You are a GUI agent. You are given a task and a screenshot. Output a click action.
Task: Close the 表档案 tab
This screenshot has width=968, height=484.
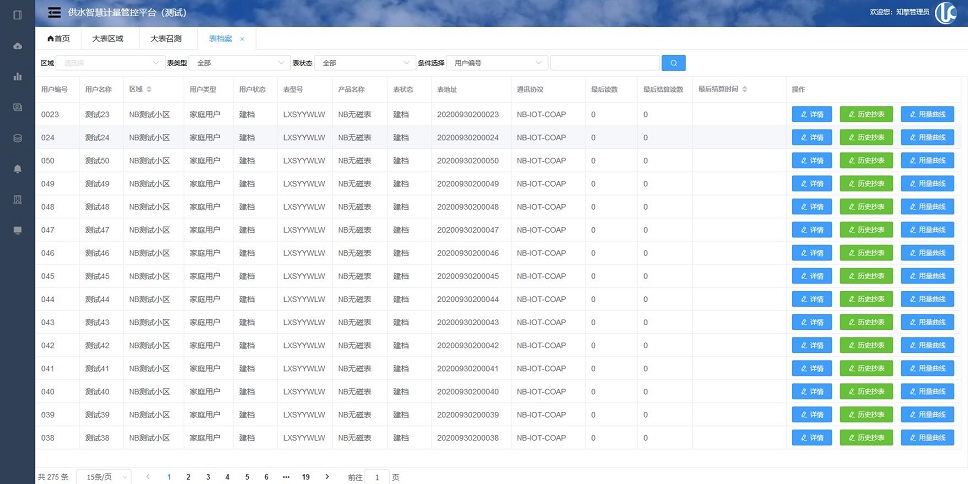point(242,39)
